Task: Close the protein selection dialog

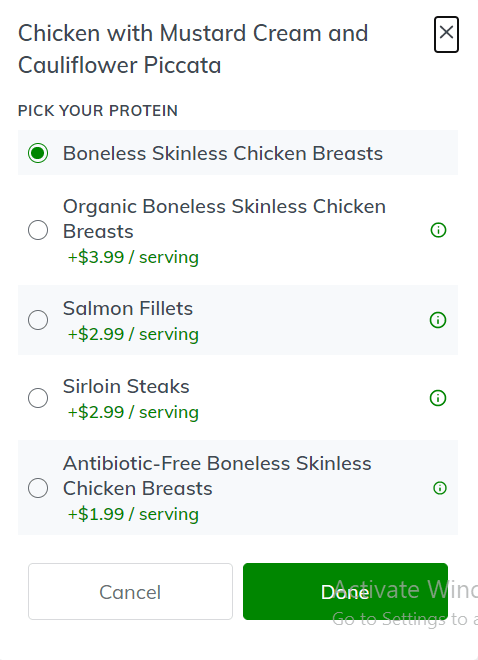Action: pos(446,34)
